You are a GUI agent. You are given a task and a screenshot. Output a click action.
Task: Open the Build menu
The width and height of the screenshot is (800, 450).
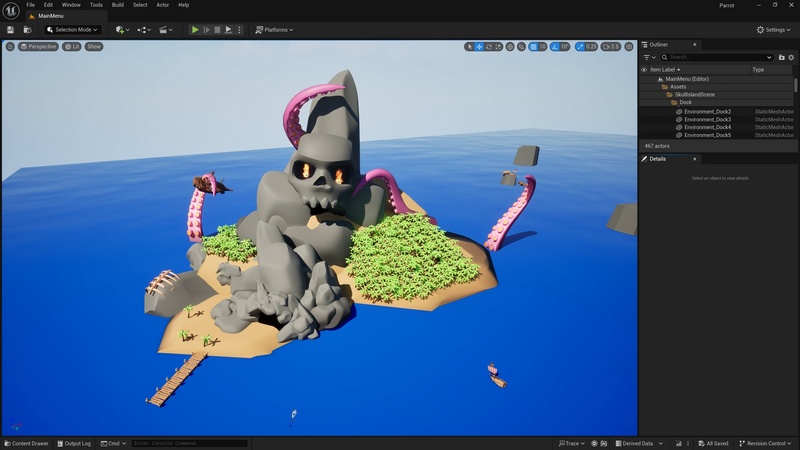[x=118, y=5]
